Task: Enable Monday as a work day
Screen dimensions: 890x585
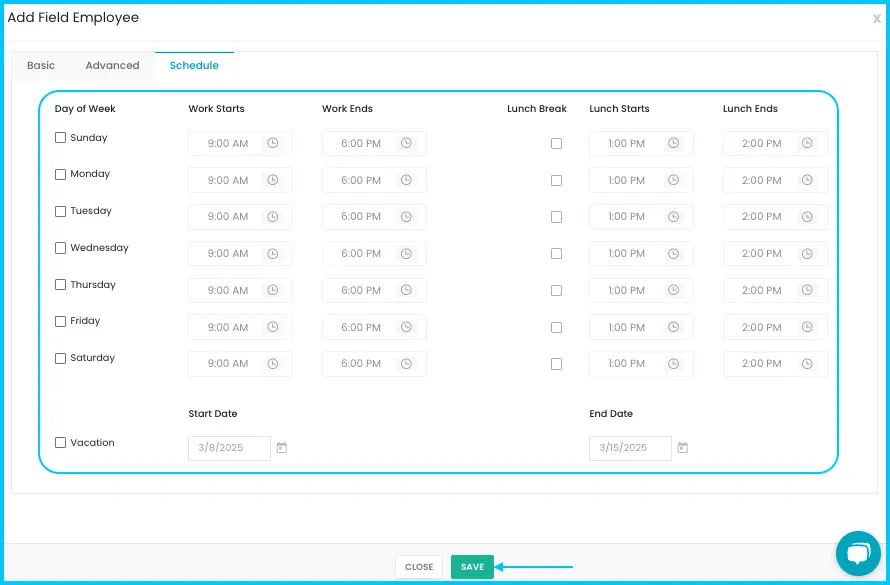Action: click(x=60, y=174)
